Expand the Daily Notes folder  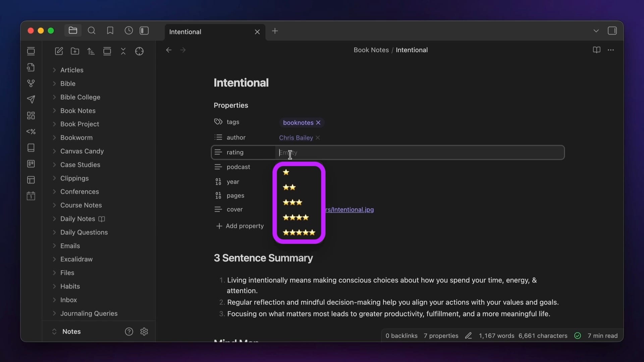click(77, 219)
